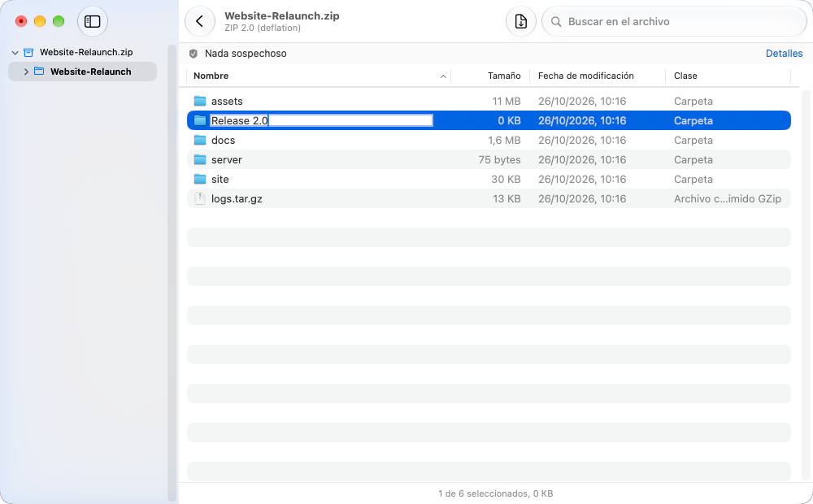Select the site folder name
This screenshot has height=504, width=813.
click(x=220, y=179)
